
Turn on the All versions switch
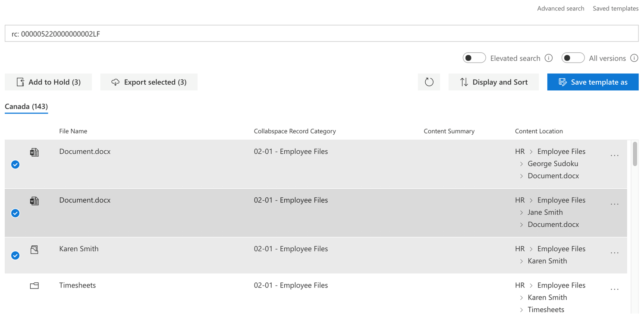tap(573, 58)
